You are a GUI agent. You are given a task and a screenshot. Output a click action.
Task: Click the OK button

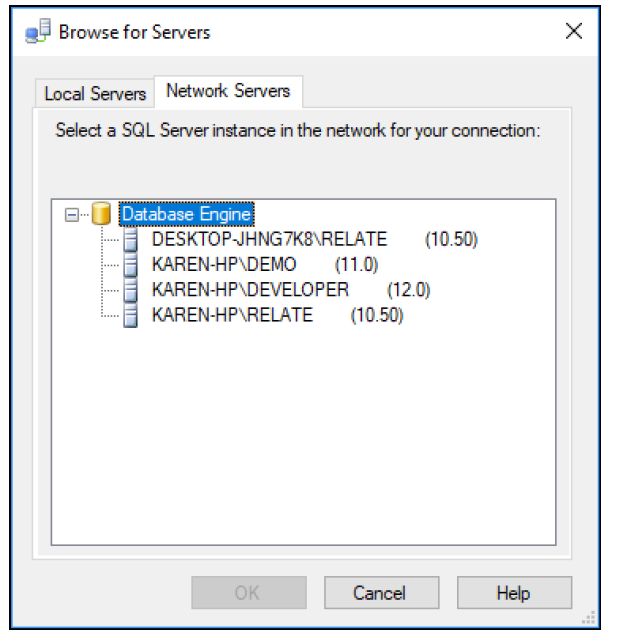coord(249,592)
